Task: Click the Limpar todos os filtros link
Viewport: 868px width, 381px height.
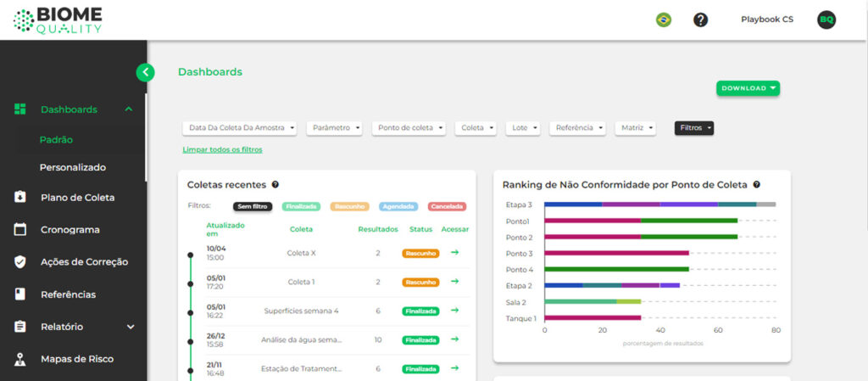Action: click(223, 149)
